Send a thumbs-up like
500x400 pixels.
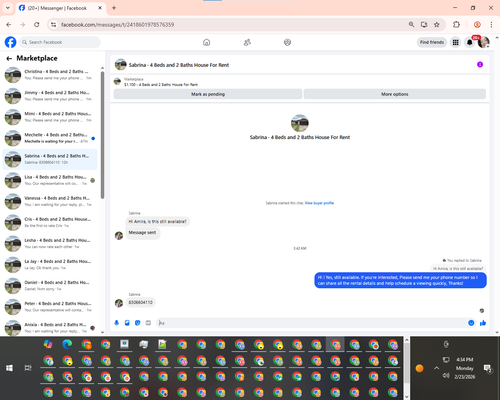483,323
